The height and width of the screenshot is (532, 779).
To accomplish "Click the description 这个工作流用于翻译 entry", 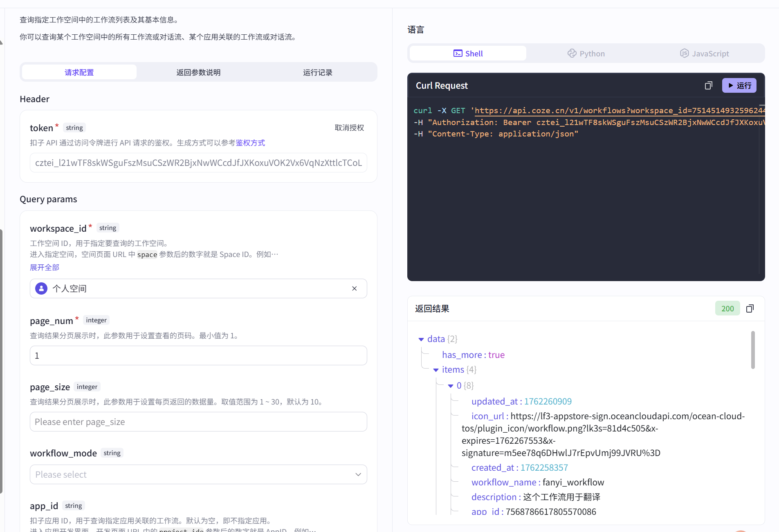I will pyautogui.click(x=536, y=497).
